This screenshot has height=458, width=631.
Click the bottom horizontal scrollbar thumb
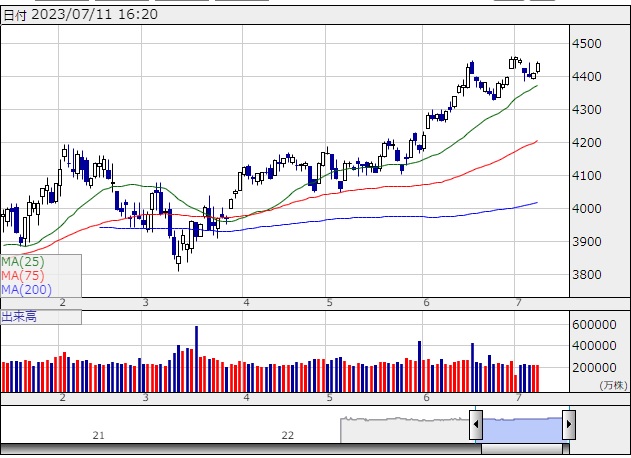pos(522,449)
